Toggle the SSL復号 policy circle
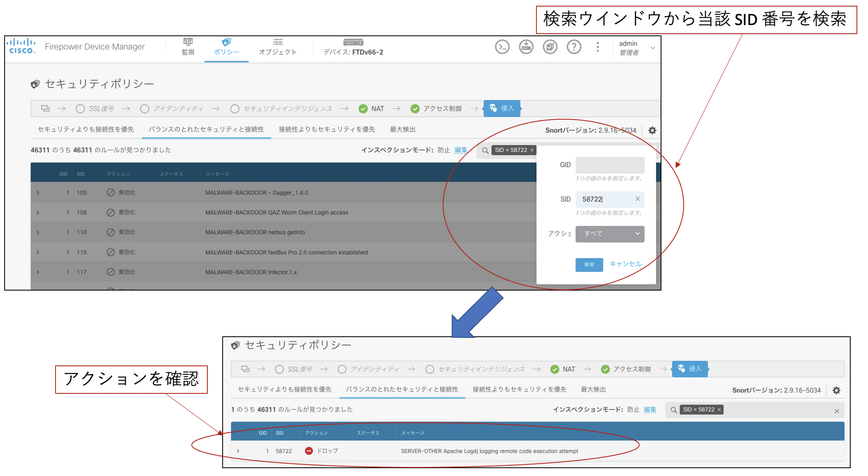The width and height of the screenshot is (868, 476). coord(80,109)
